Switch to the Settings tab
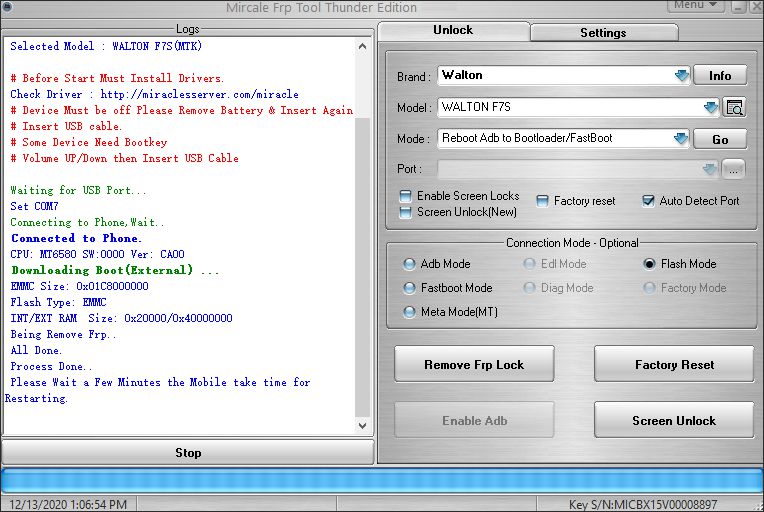The height and width of the screenshot is (512, 764). [x=603, y=33]
